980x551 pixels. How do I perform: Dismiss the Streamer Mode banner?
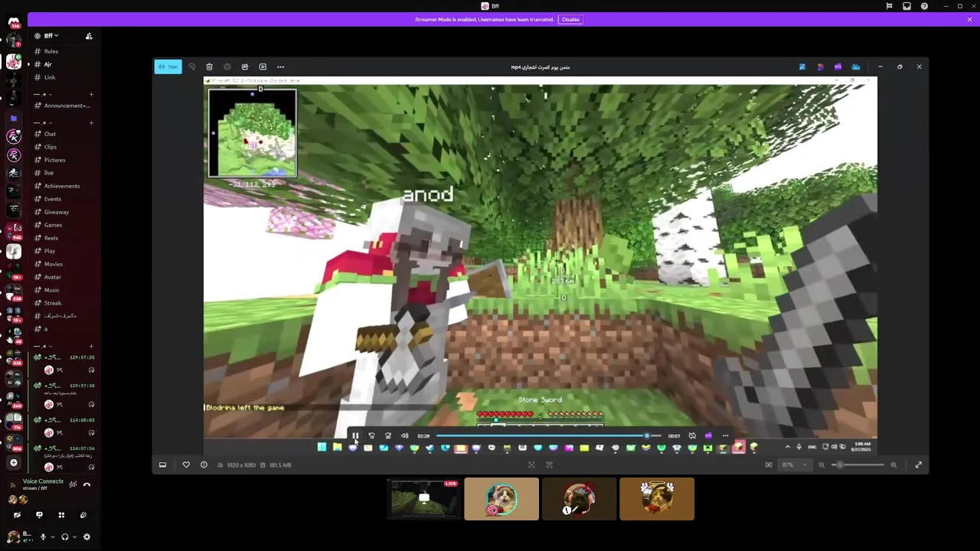pyautogui.click(x=969, y=19)
